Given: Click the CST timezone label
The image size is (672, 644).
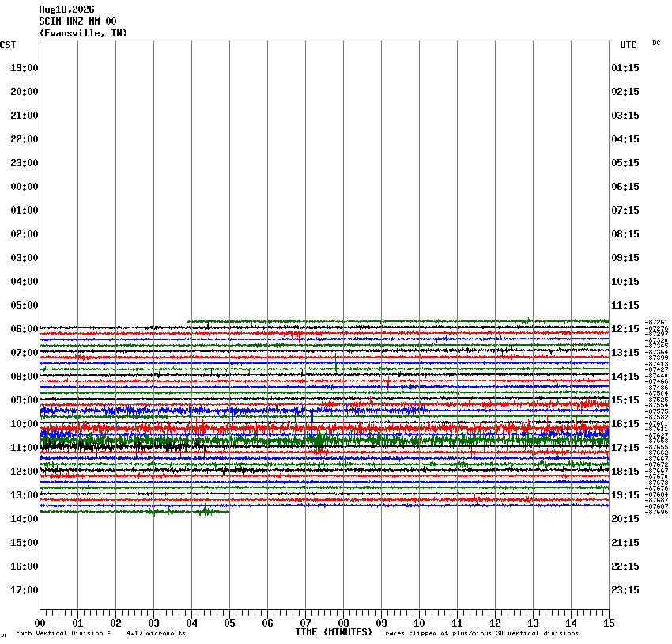Looking at the screenshot, I should 8,45.
